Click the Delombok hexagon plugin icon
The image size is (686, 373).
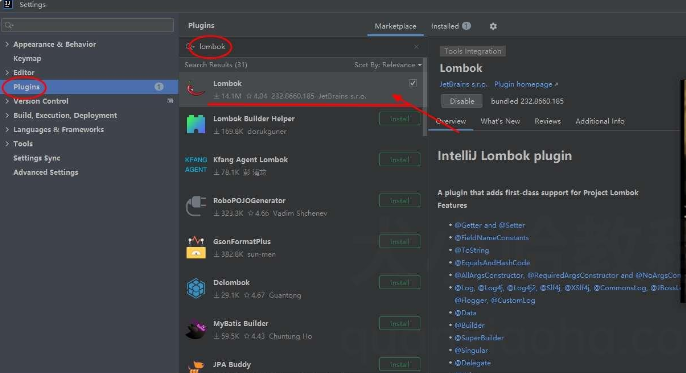pyautogui.click(x=196, y=288)
